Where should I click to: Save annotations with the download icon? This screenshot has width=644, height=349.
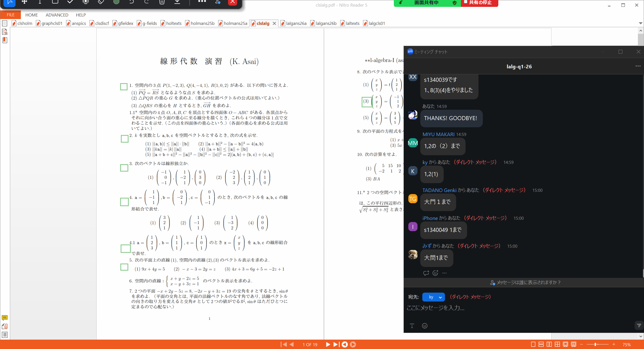pos(177,2)
